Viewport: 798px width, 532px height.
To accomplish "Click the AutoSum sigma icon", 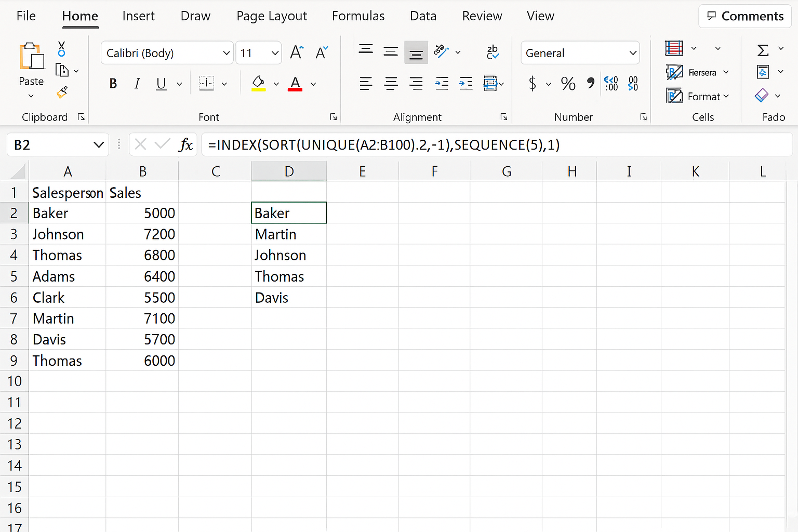I will click(763, 50).
